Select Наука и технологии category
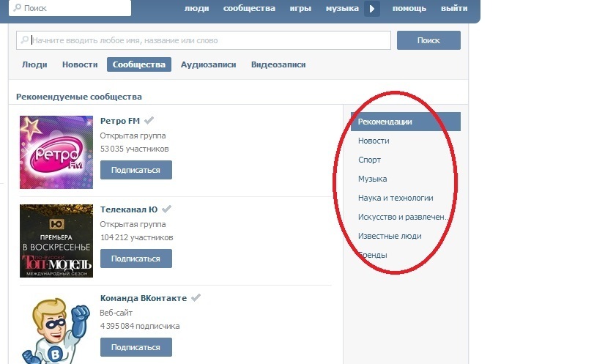 click(x=396, y=198)
